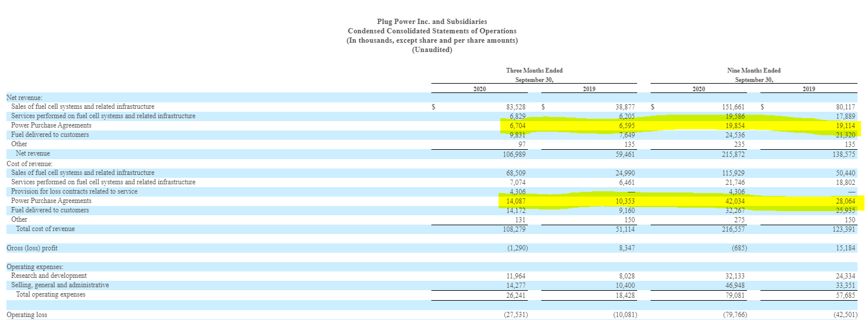Click cost of sales value 115,929
Image resolution: width=868 pixels, height=320 pixels.
pos(733,173)
